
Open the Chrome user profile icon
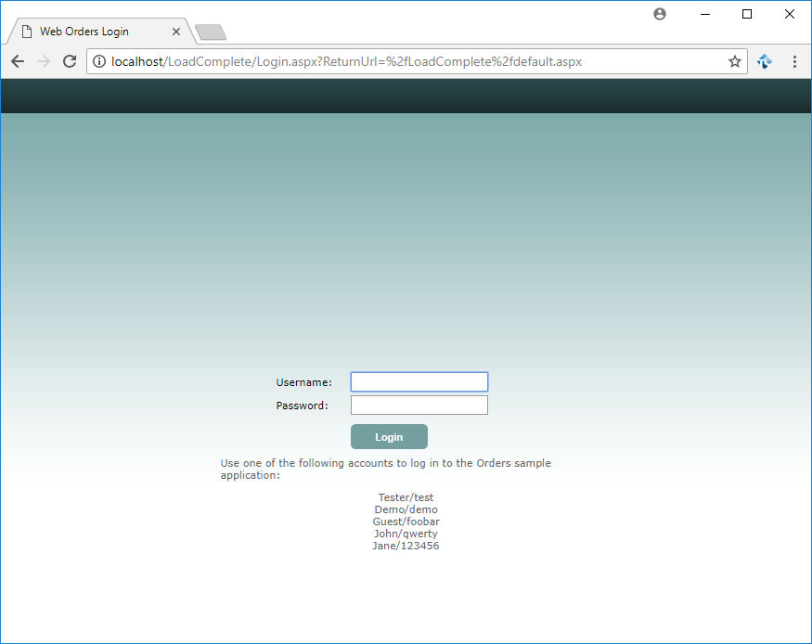[x=660, y=14]
